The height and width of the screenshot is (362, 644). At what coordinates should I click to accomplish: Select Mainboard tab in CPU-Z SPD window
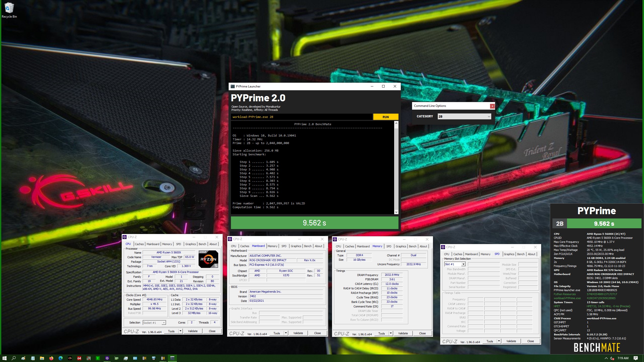coord(471,254)
